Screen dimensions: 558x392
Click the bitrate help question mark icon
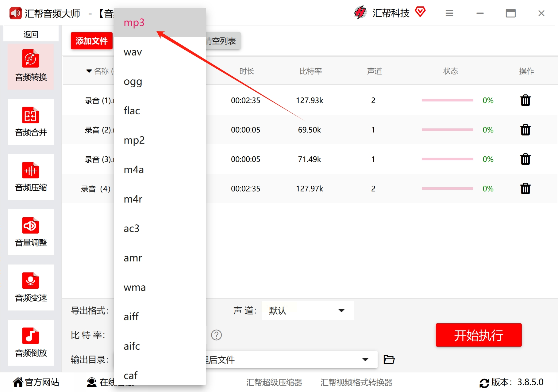[216, 335]
